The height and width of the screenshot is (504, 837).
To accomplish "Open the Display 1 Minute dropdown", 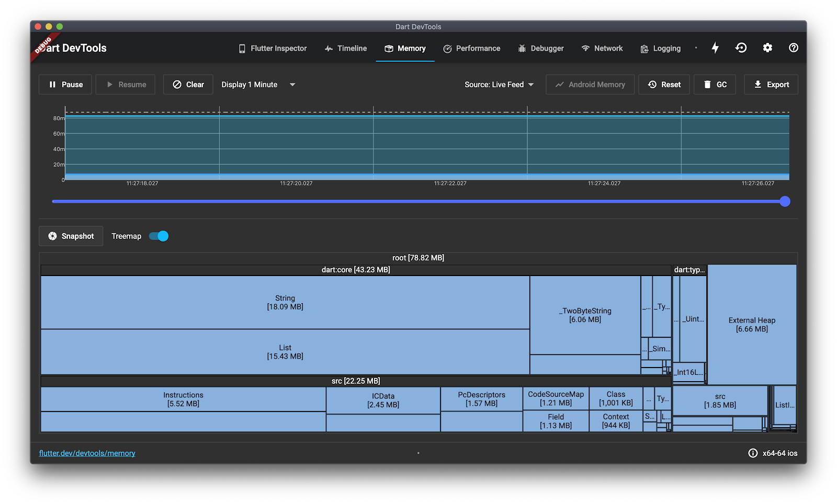I will click(x=258, y=85).
